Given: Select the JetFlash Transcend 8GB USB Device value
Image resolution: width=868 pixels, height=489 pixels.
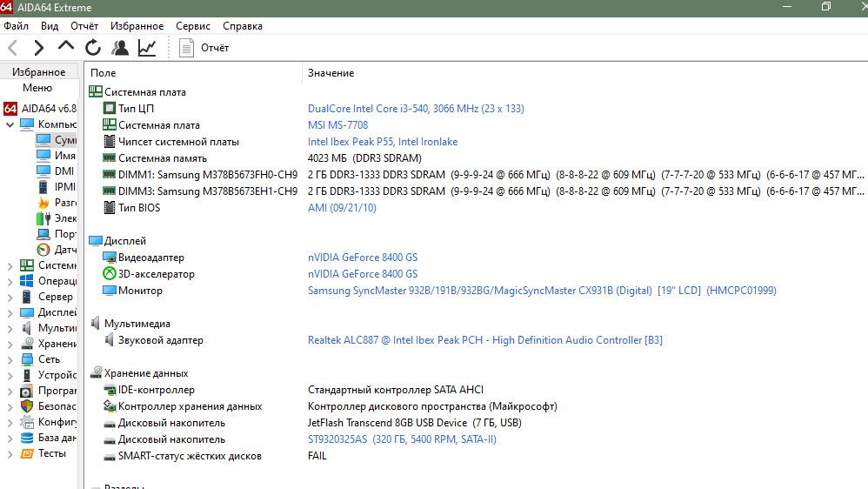Looking at the screenshot, I should coord(415,423).
